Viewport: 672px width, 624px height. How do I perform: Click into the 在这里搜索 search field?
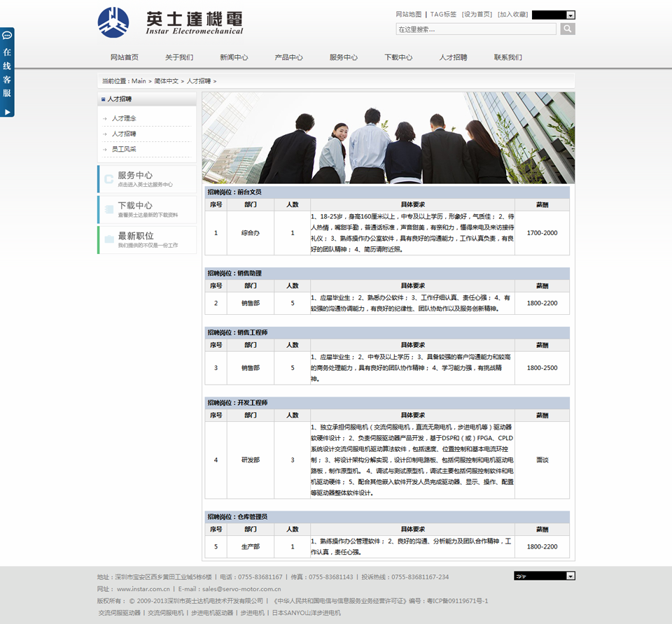[476, 29]
